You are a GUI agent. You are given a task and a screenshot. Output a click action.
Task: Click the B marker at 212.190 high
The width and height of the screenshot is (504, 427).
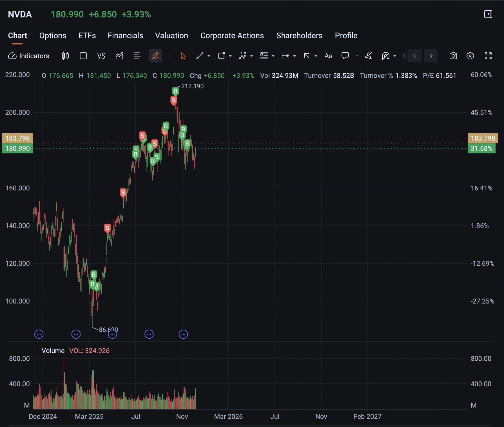pyautogui.click(x=175, y=91)
